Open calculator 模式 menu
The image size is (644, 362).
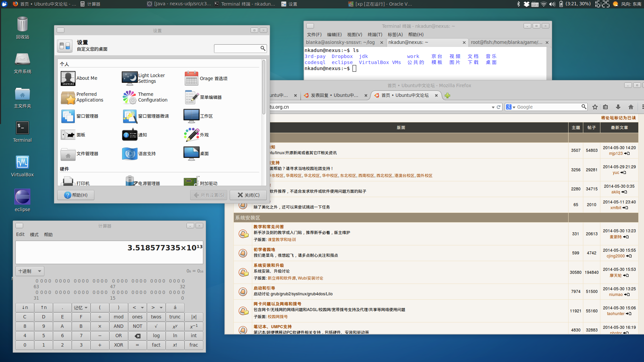[x=34, y=235]
